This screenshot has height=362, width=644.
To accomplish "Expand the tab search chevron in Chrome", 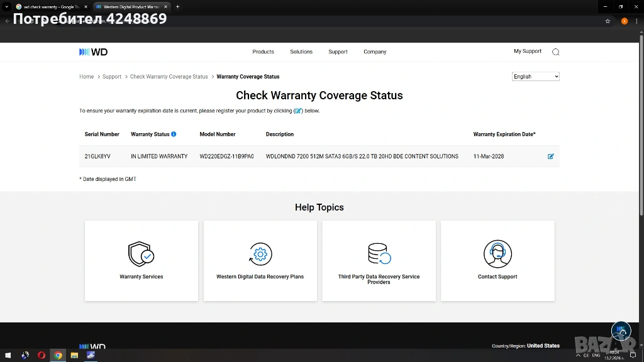I will click(6, 7).
